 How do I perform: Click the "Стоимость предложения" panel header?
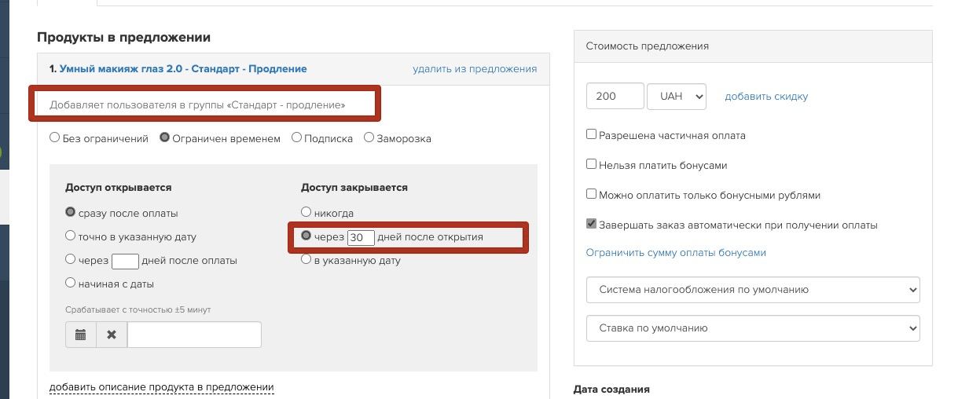(753, 46)
